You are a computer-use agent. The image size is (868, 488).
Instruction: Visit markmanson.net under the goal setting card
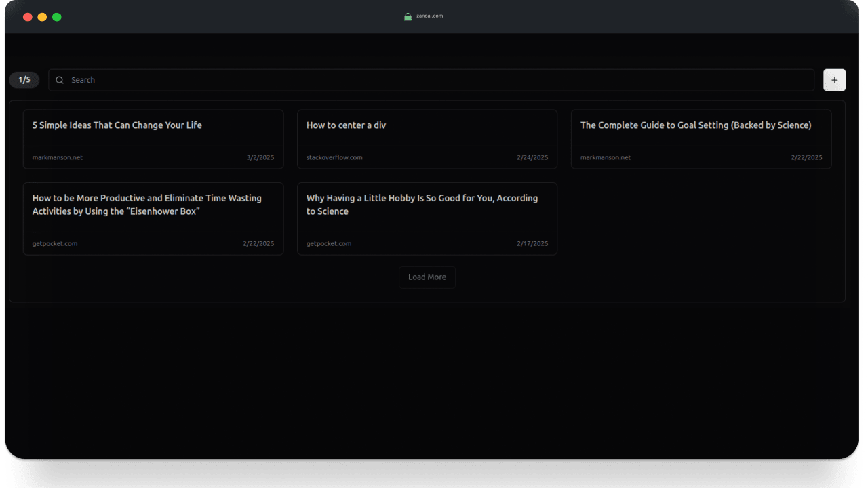click(605, 157)
